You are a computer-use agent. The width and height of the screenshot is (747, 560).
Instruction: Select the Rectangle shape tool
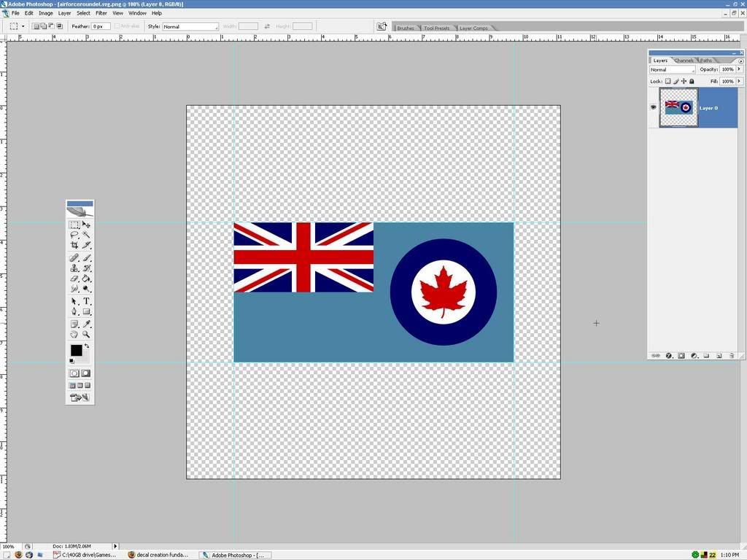pyautogui.click(x=86, y=312)
